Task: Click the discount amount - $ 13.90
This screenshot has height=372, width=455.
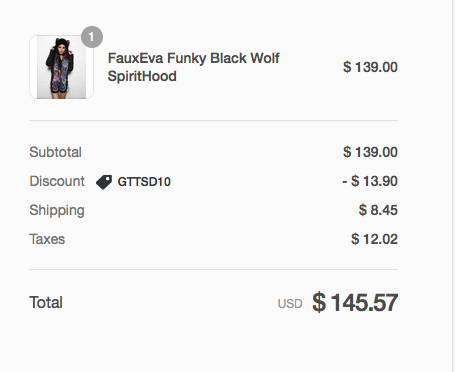Action: (370, 181)
